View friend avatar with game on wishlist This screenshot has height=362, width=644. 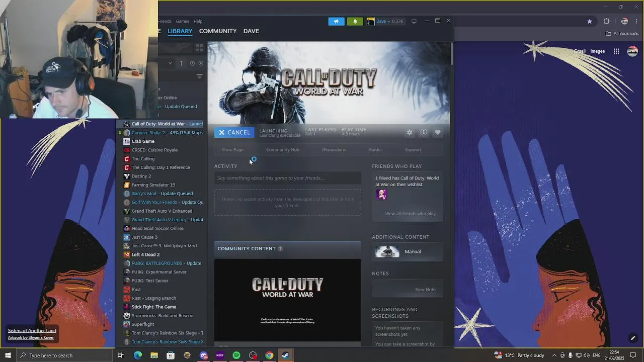(x=381, y=195)
